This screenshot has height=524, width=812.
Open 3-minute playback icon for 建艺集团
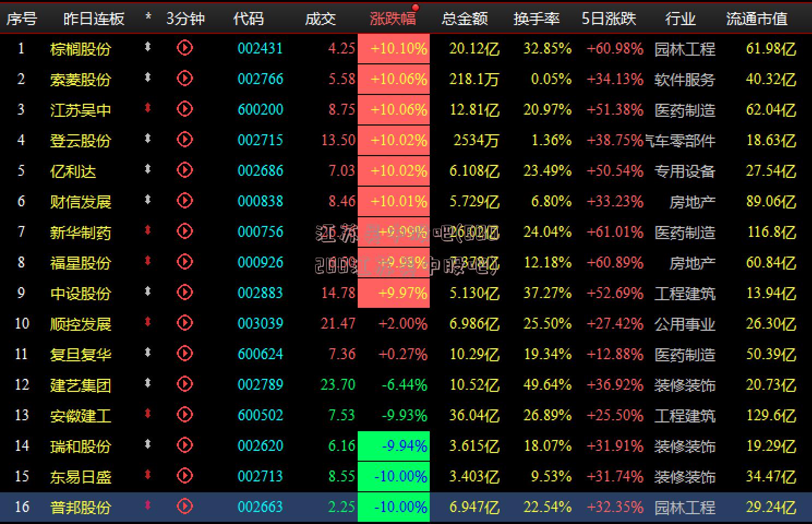[x=185, y=384]
